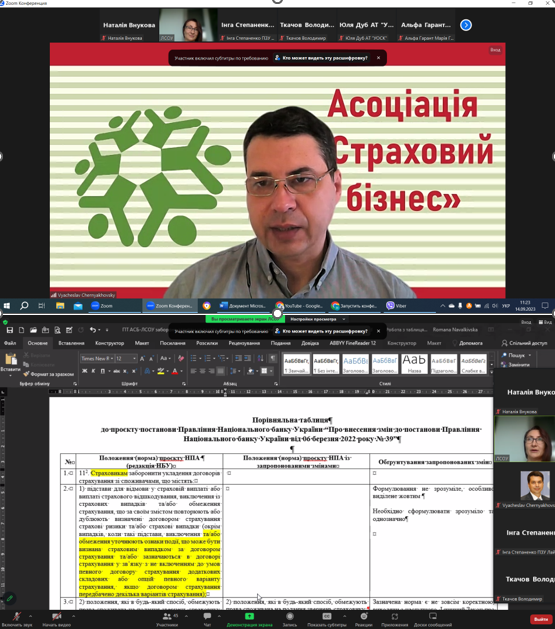Click the green Демонстрация экрана button

(x=249, y=617)
